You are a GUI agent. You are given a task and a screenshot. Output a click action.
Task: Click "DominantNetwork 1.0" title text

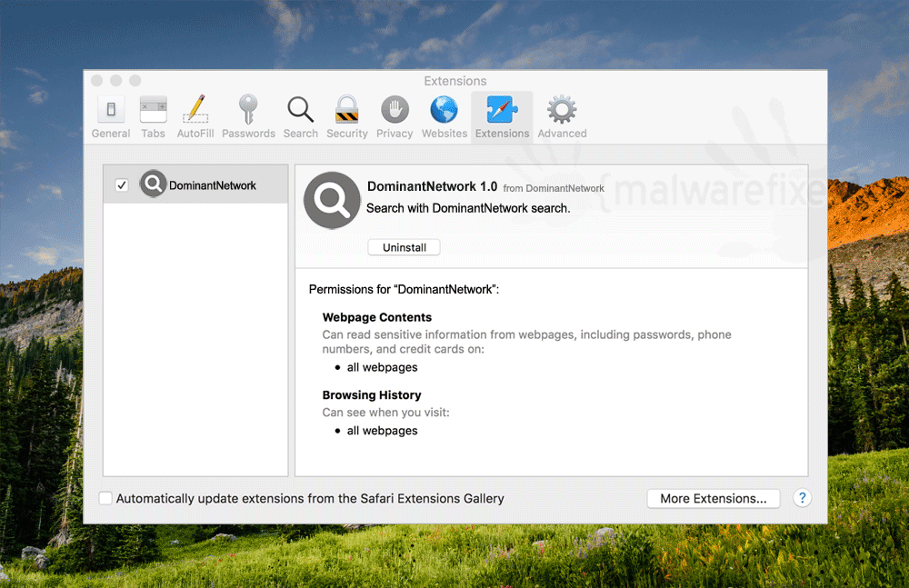click(x=432, y=186)
